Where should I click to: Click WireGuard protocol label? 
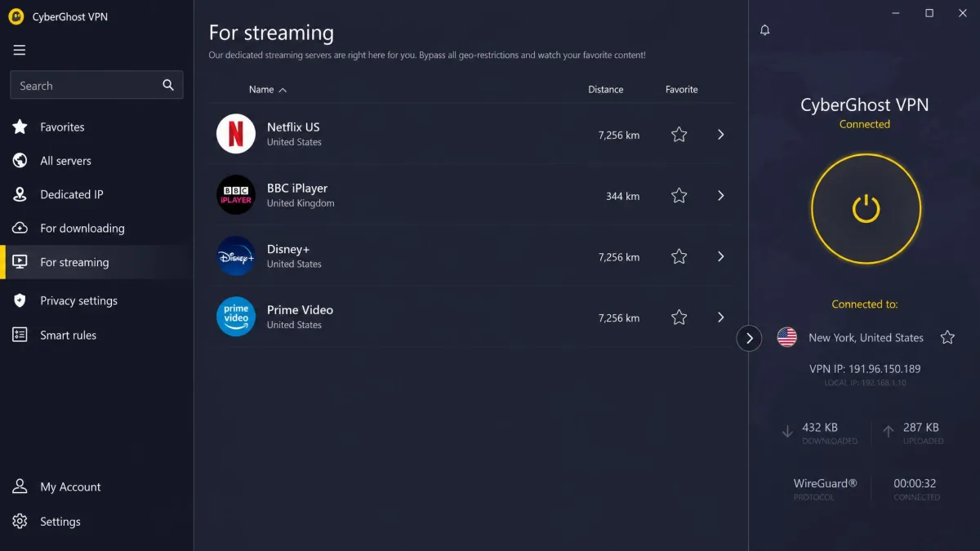pyautogui.click(x=825, y=483)
